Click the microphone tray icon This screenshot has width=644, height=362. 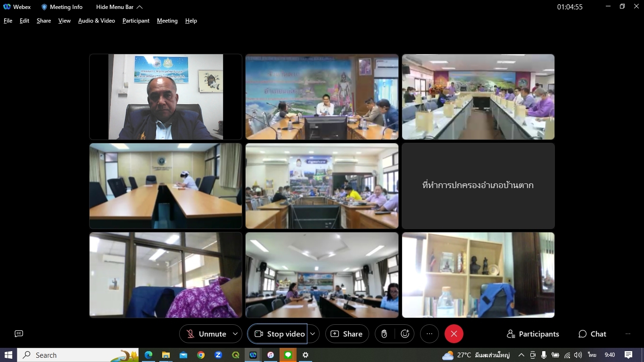click(544, 355)
